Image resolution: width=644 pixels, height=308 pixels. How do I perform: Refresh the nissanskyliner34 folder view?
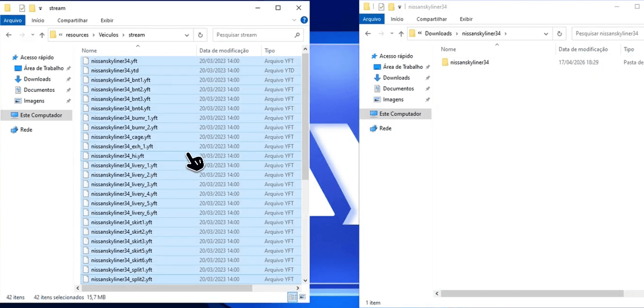[x=559, y=34]
